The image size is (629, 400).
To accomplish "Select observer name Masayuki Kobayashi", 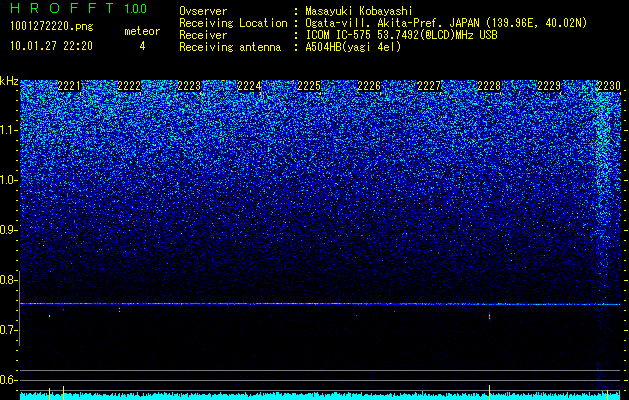I will pos(359,11).
